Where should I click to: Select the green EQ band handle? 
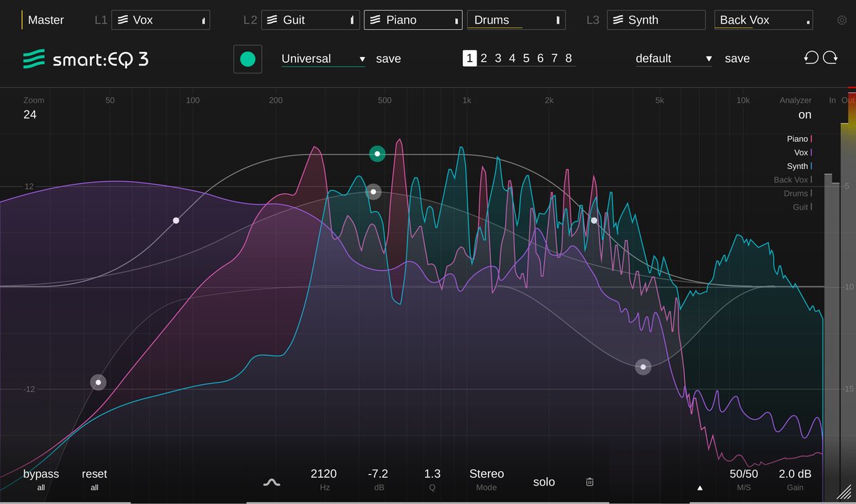pyautogui.click(x=377, y=153)
